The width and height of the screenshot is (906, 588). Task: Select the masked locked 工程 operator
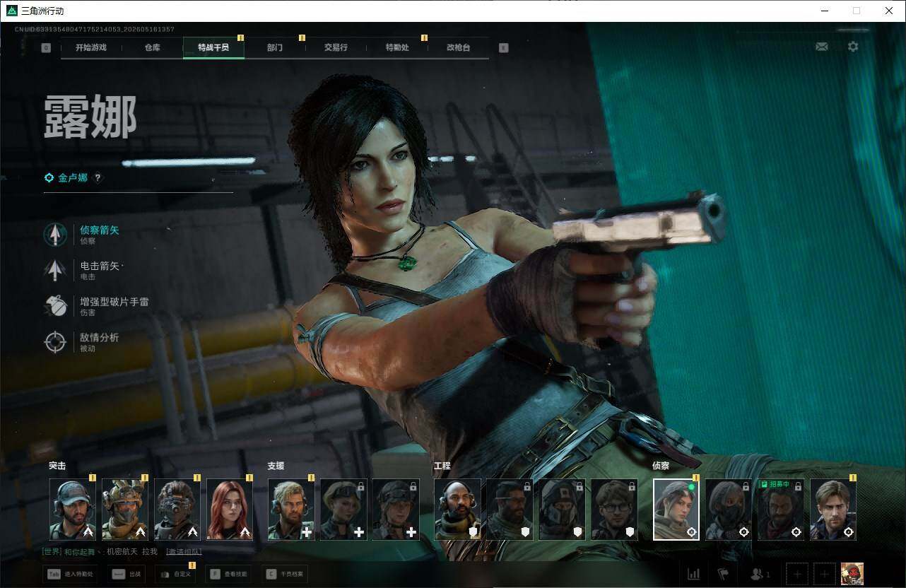coord(562,510)
